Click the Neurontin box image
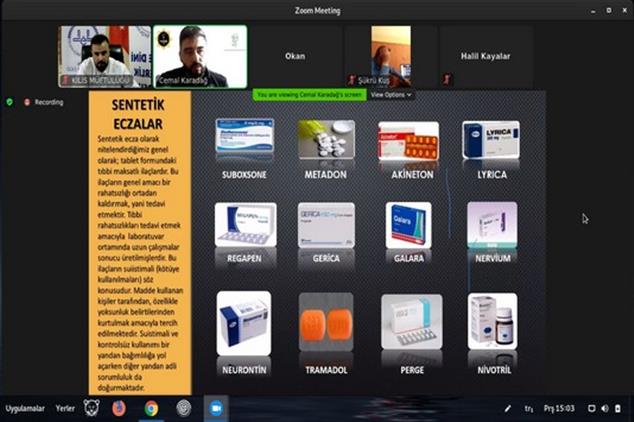This screenshot has width=634, height=422. pos(244,323)
